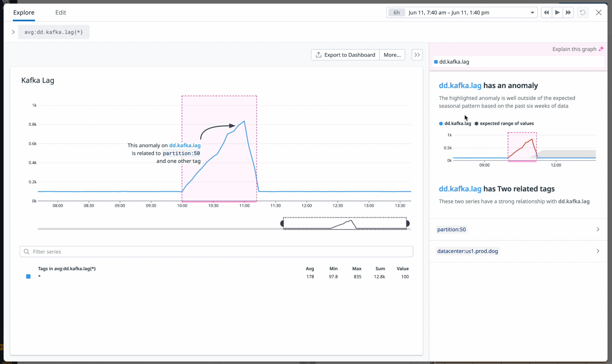Click the upload icon in Export to Dashboard

[318, 54]
